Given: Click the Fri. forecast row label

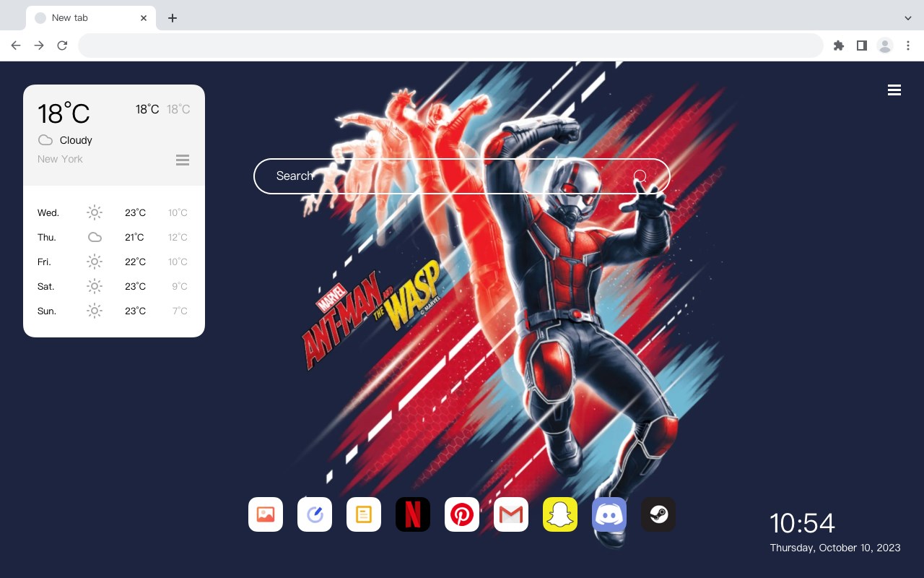Looking at the screenshot, I should [x=44, y=262].
